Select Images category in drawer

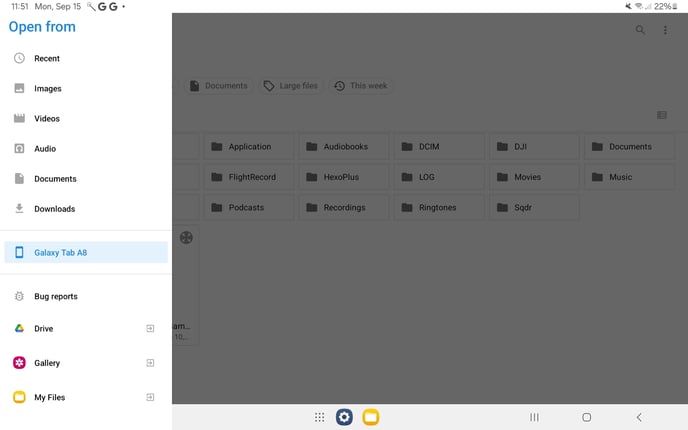coord(47,89)
